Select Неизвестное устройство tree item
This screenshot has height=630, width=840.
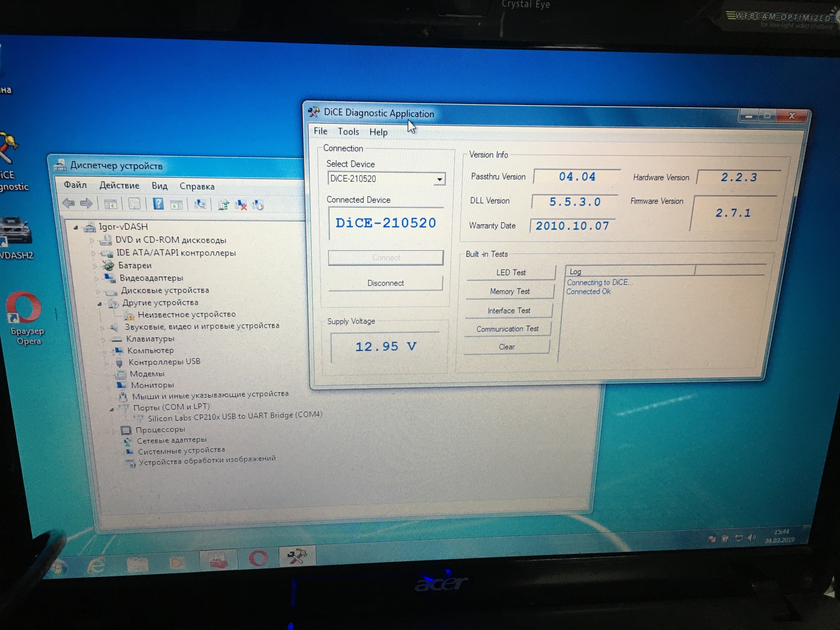click(x=186, y=314)
